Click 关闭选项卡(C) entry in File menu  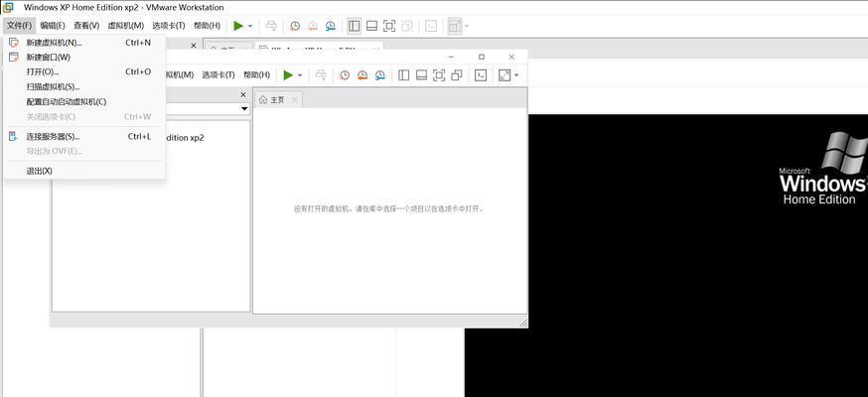click(84, 117)
